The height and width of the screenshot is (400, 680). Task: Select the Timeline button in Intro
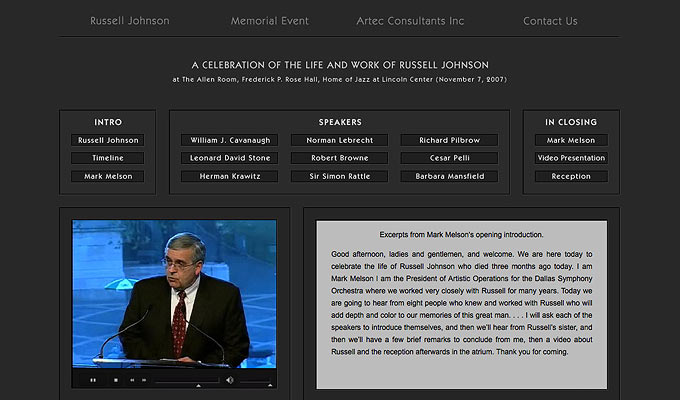108,158
